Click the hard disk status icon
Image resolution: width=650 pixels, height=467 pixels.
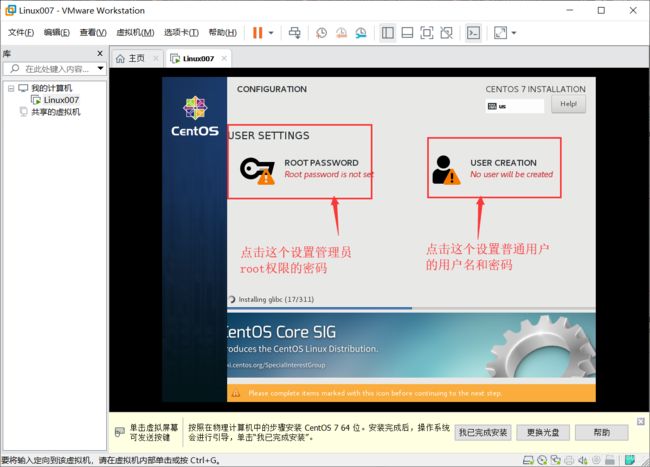click(528, 460)
